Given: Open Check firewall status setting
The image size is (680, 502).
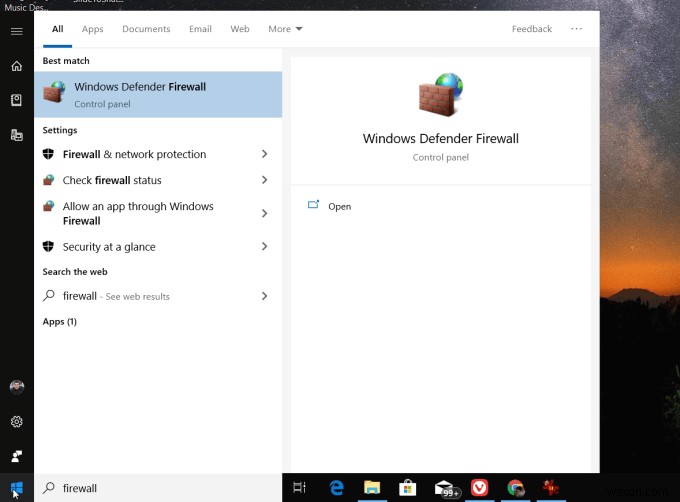Looking at the screenshot, I should (158, 180).
